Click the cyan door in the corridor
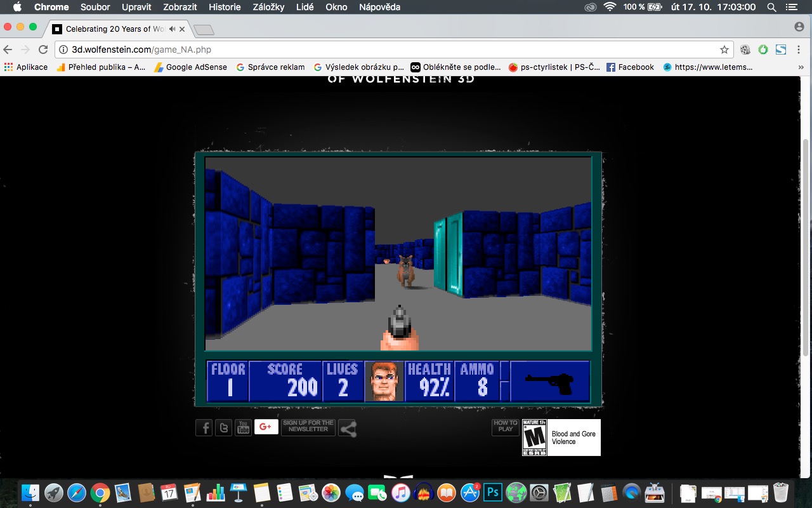Viewport: 812px width, 508px height. [448, 255]
